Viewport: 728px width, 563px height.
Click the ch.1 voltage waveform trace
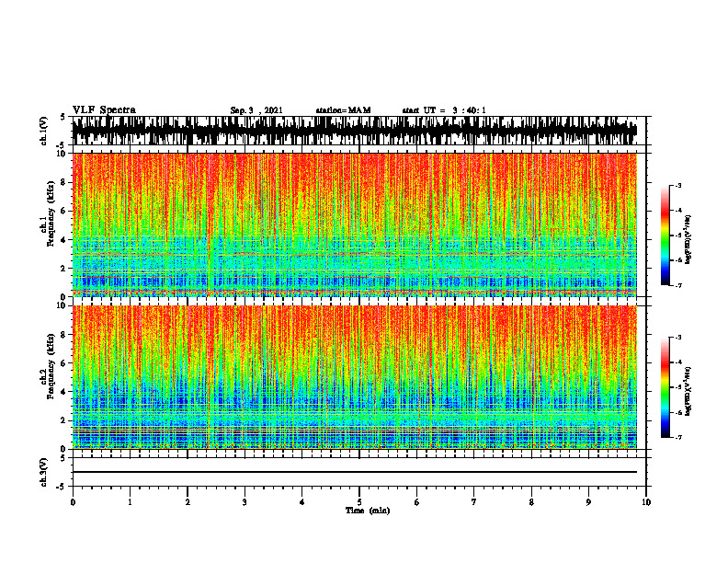(x=355, y=131)
